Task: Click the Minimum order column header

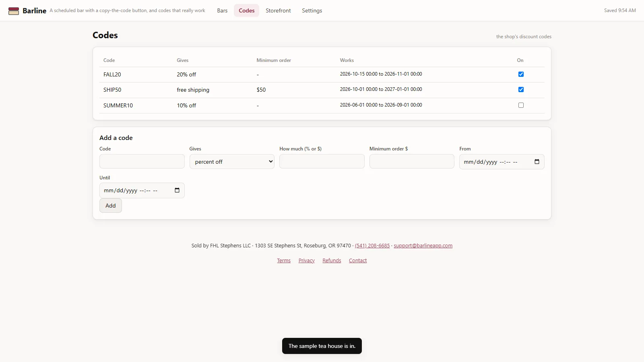Action: click(274, 60)
